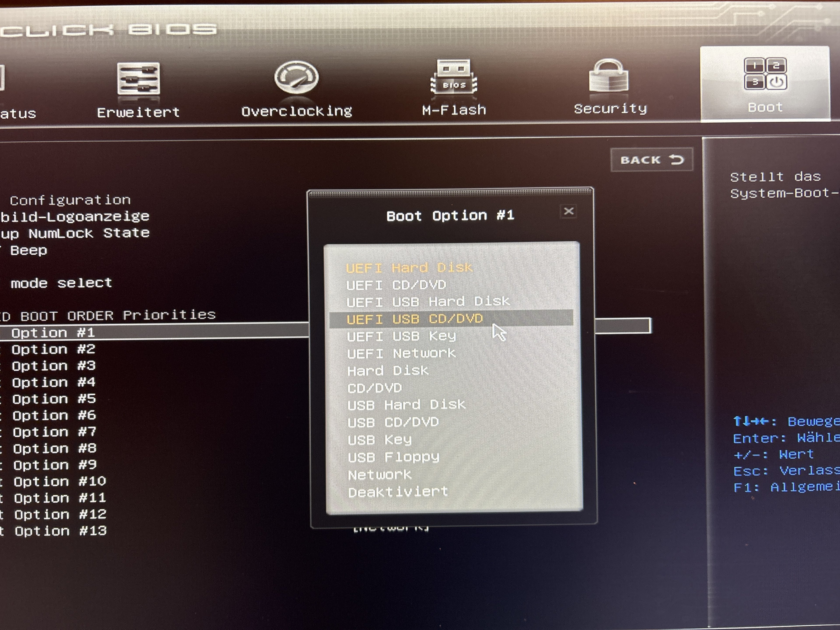Open the Security padlock icon

click(608, 76)
